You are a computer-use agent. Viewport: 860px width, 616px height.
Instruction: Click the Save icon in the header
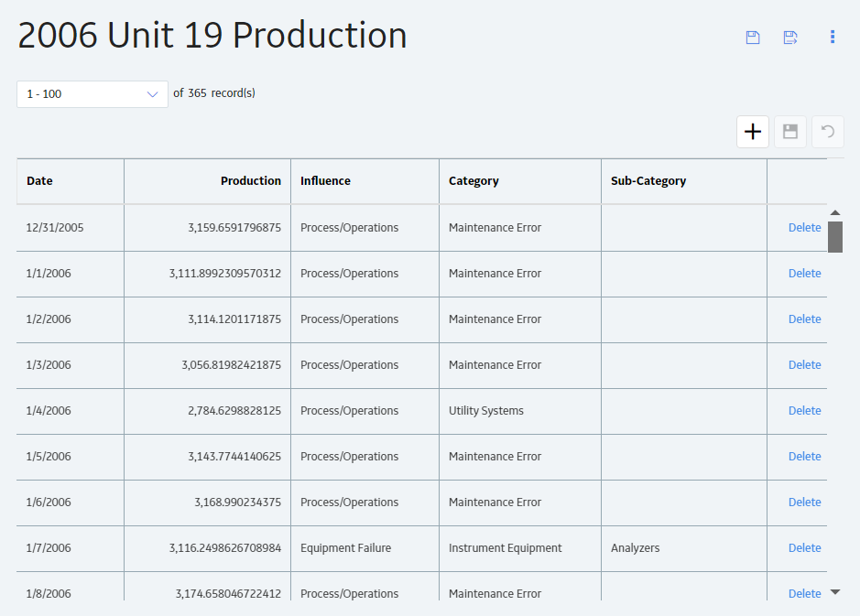click(x=753, y=38)
